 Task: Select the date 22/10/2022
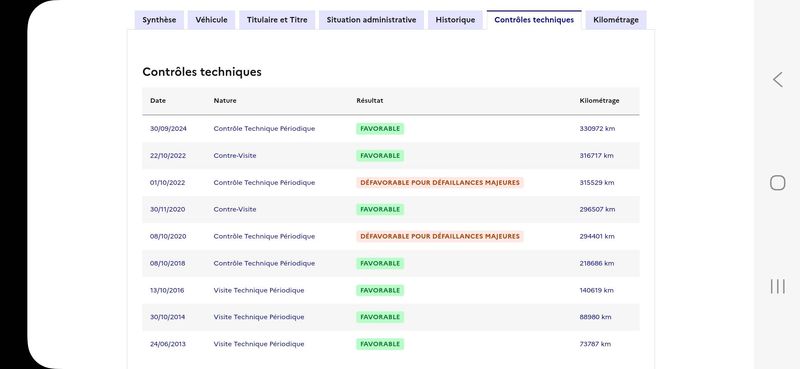coord(168,156)
